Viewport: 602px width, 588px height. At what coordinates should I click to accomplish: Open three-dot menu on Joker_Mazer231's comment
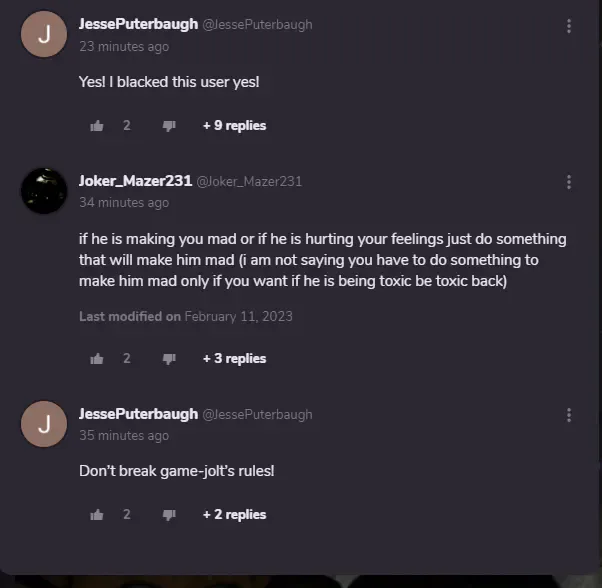(x=569, y=182)
